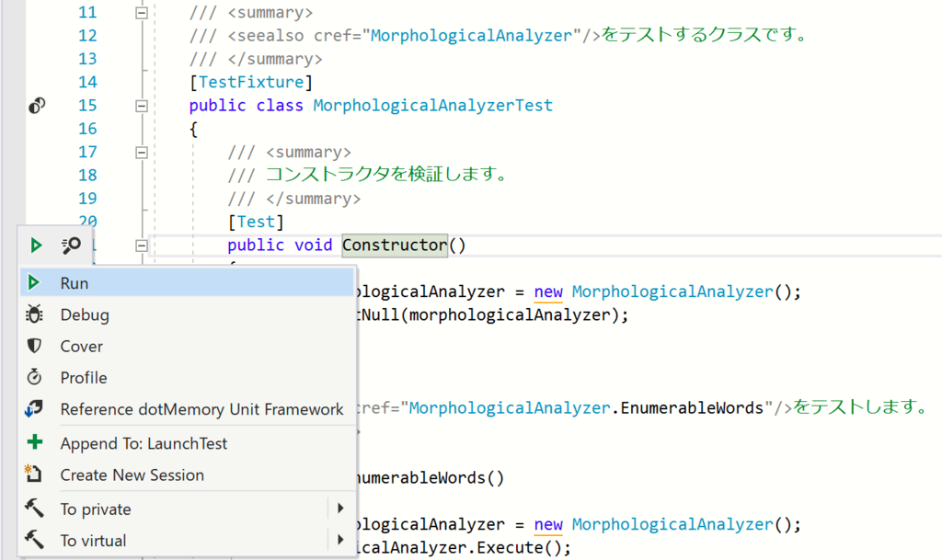Image resolution: width=942 pixels, height=560 pixels.
Task: Click the Constructor method name
Action: (x=395, y=245)
